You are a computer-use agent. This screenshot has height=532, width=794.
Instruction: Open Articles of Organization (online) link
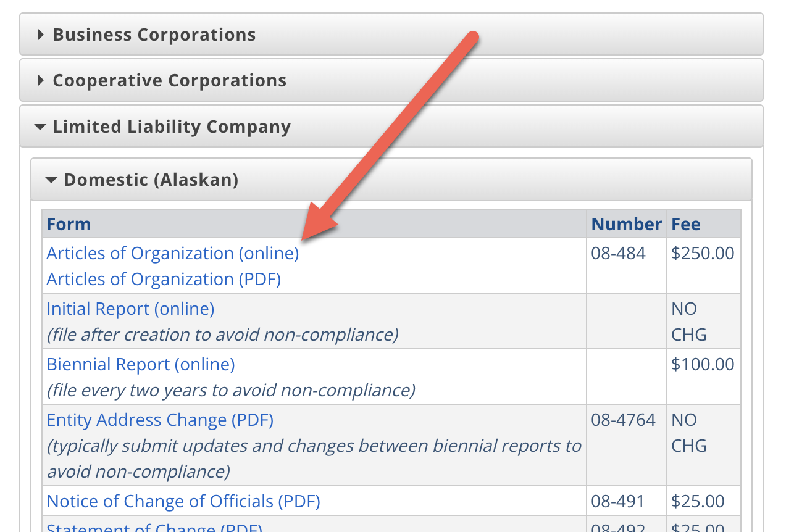(172, 254)
